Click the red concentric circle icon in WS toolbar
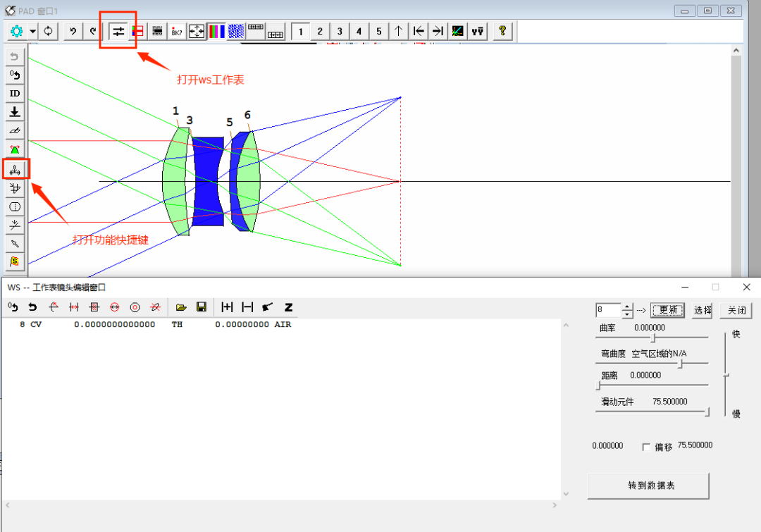Screen dimensions: 761x532 (x=135, y=307)
